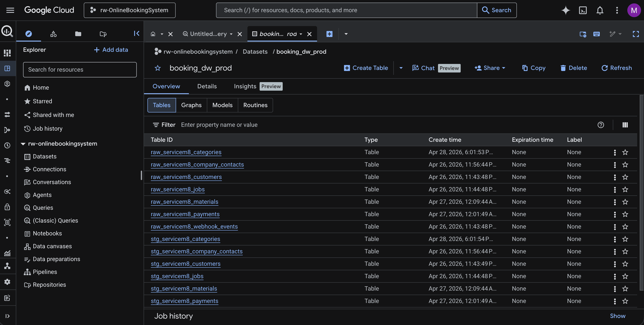Open the Create Table dropdown arrow
This screenshot has height=325, width=644.
point(401,68)
